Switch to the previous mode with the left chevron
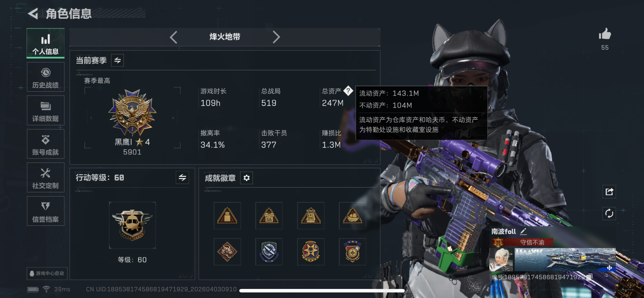This screenshot has height=298, width=644. [x=173, y=37]
